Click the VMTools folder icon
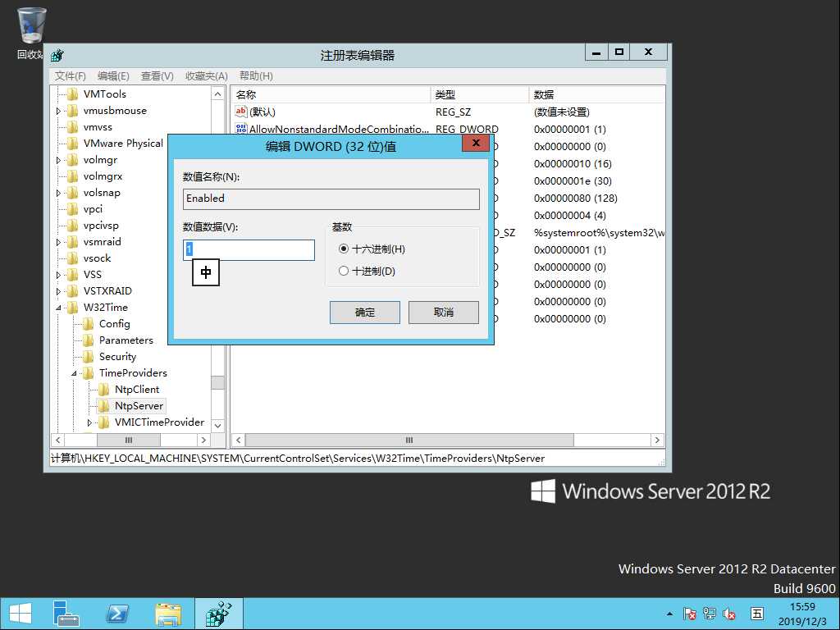 point(72,94)
